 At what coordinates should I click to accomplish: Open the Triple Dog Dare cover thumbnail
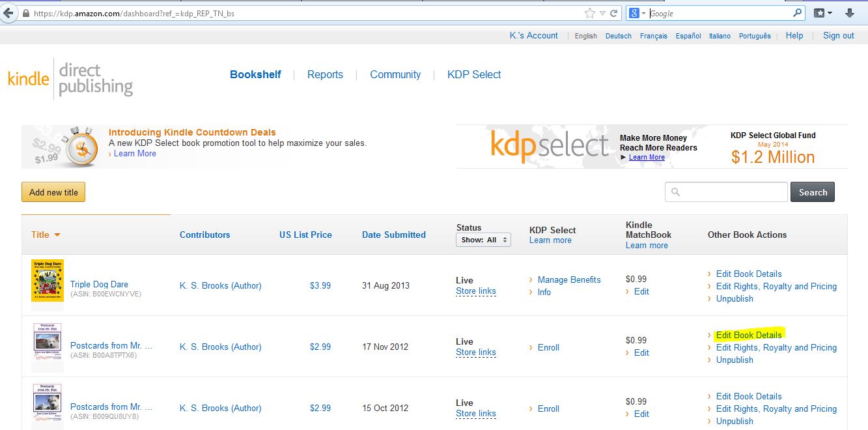[x=48, y=281]
